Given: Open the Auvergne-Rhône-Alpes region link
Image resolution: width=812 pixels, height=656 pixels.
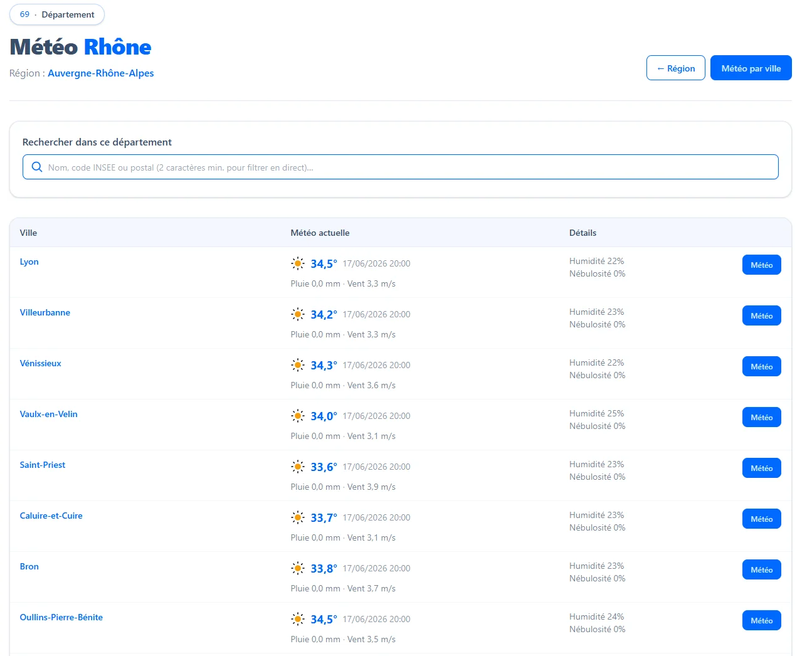Looking at the screenshot, I should pos(101,73).
